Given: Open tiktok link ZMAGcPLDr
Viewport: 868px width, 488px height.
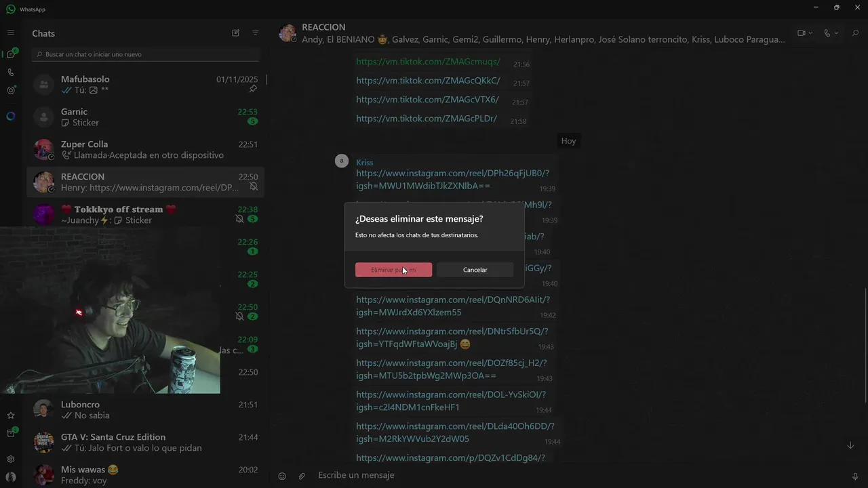Looking at the screenshot, I should coord(427,119).
